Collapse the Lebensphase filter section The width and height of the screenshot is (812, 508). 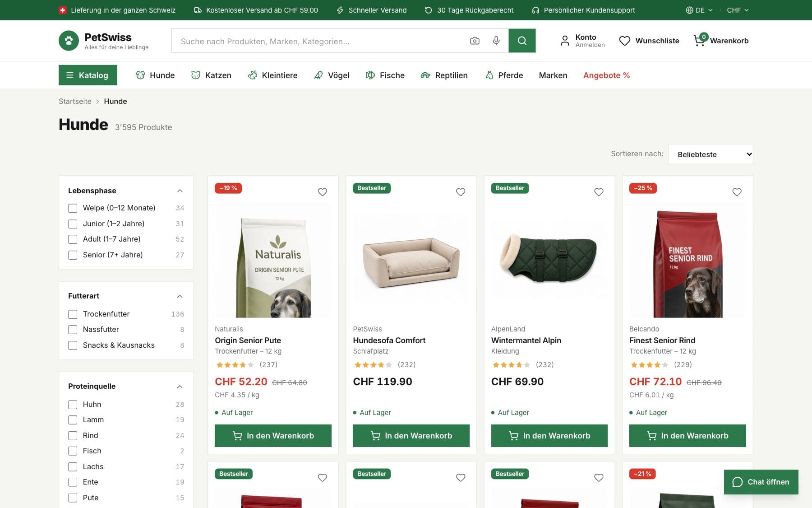click(180, 191)
